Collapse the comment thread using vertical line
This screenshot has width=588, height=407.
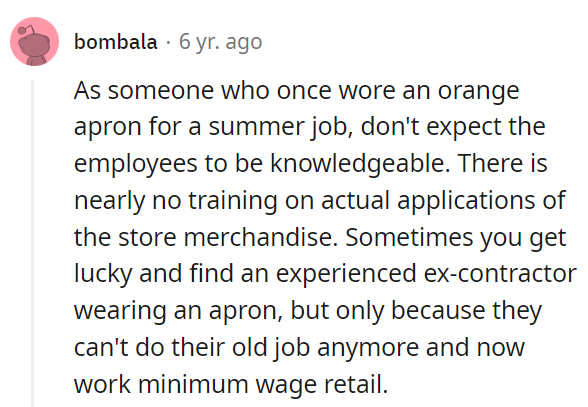(33, 243)
